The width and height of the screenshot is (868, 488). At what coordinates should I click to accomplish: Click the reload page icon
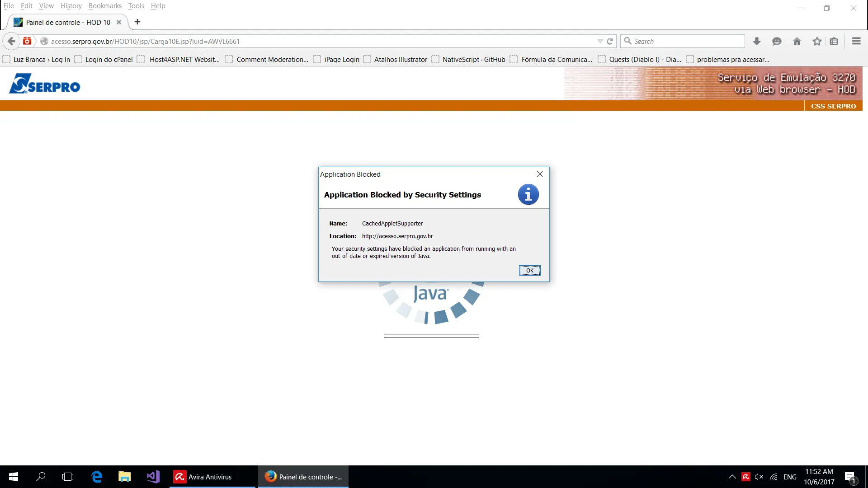pyautogui.click(x=610, y=41)
